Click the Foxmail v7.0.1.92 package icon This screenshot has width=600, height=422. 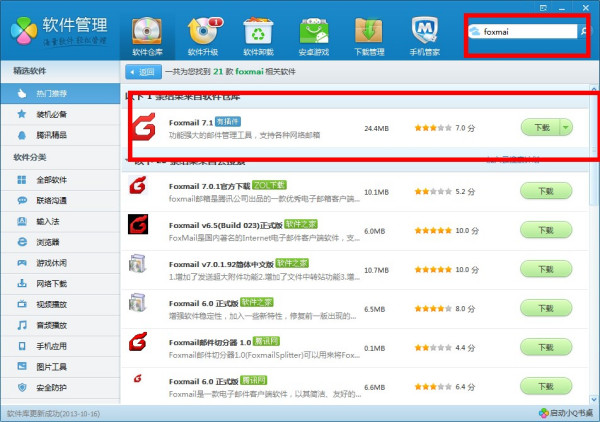[x=137, y=263]
